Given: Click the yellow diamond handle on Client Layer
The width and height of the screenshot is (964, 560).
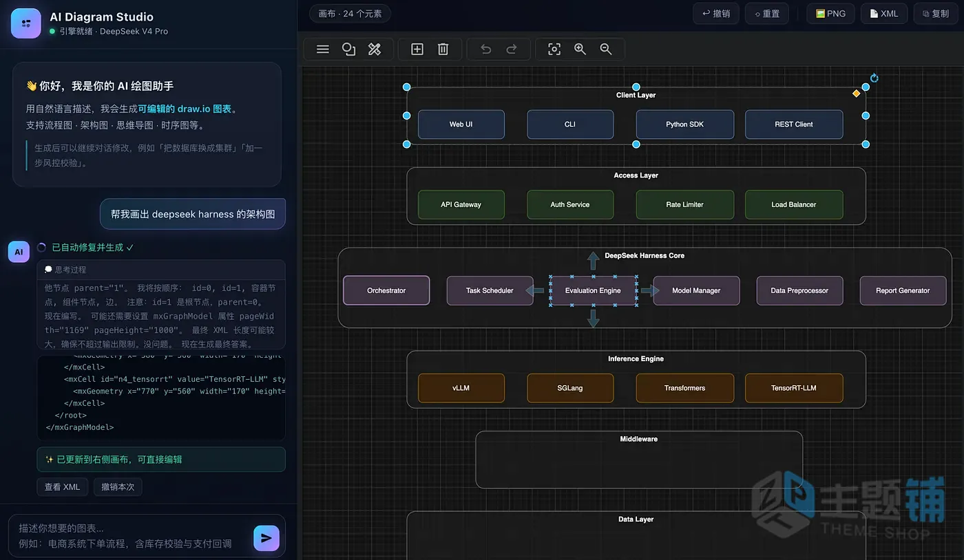Looking at the screenshot, I should pos(857,94).
